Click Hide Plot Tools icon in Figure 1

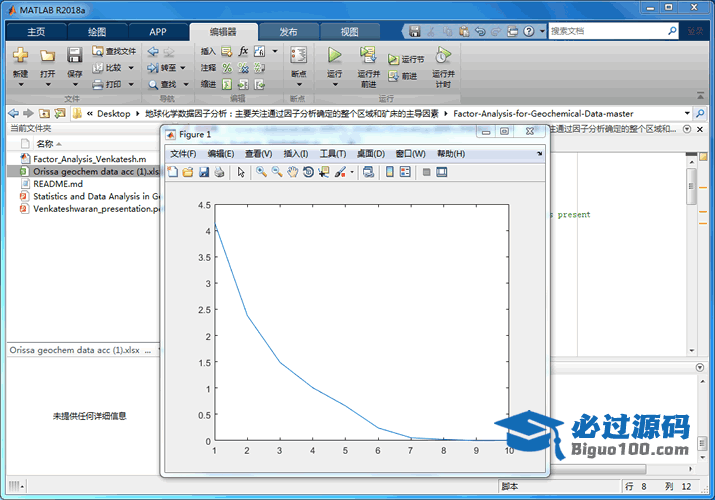pos(426,172)
